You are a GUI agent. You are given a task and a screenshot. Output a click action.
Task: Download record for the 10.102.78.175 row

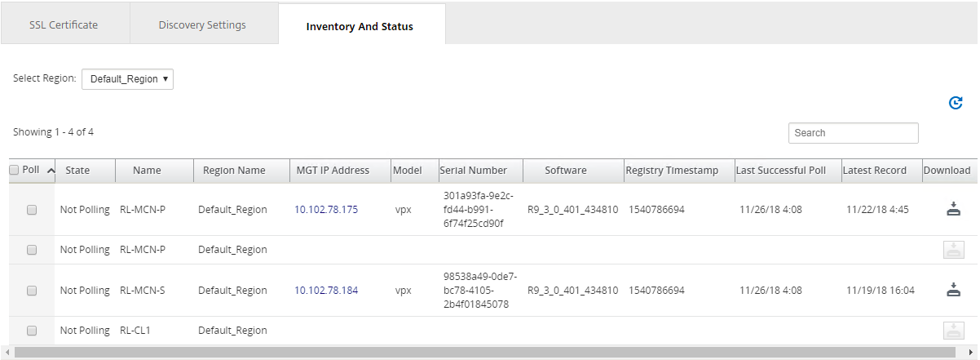[x=953, y=209]
